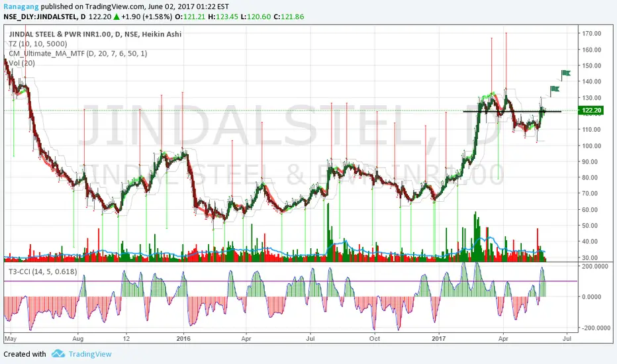Click the '200.0000' CCI axis label
This screenshot has width=617, height=364.
coord(595,267)
